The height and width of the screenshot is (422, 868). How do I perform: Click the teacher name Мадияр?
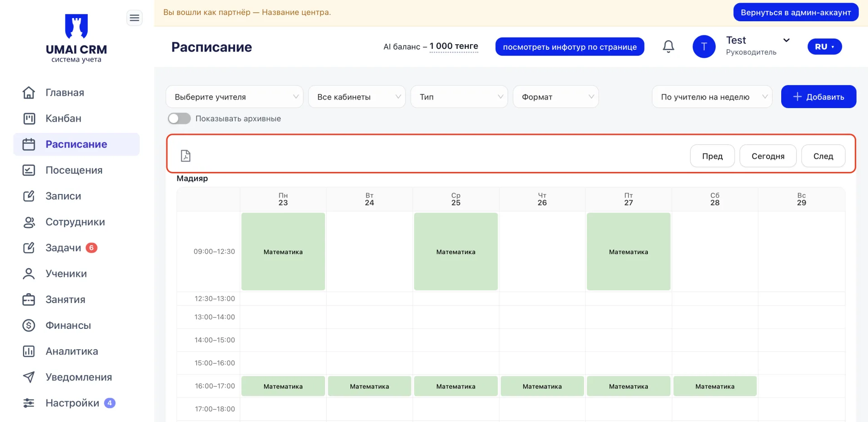[192, 179]
